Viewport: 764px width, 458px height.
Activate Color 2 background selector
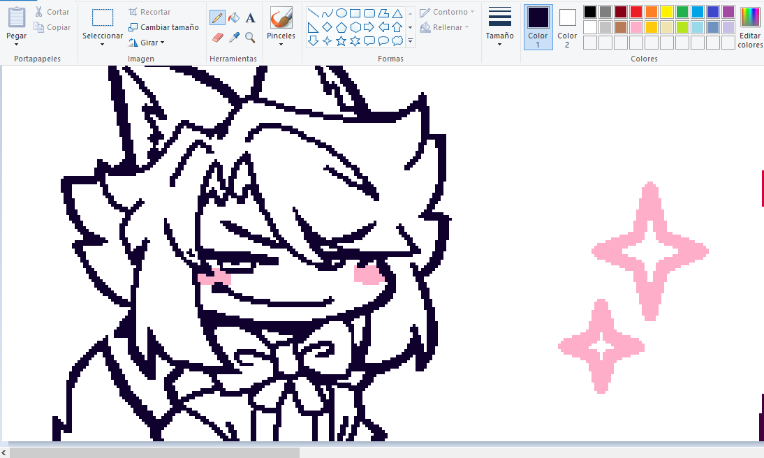click(x=567, y=27)
